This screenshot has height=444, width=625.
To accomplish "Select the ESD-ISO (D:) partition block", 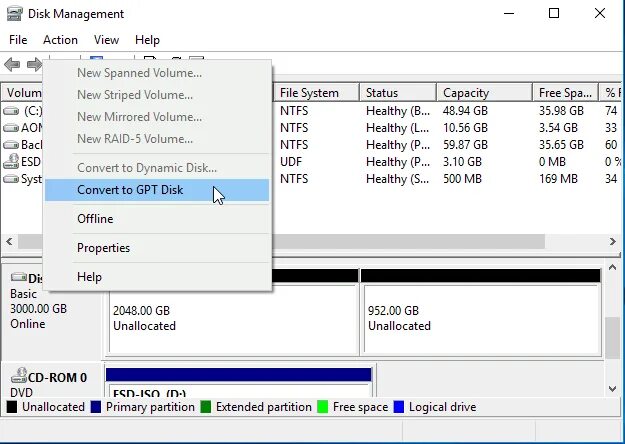I will coord(238,383).
